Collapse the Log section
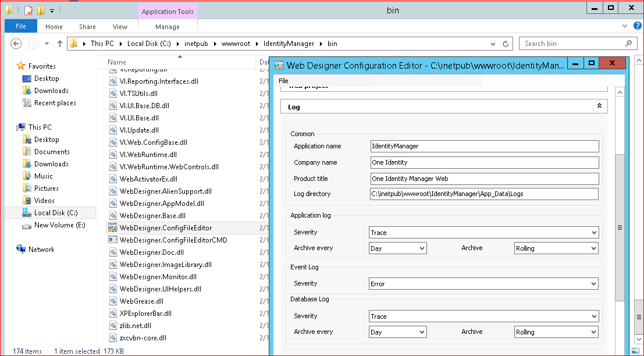 click(599, 106)
